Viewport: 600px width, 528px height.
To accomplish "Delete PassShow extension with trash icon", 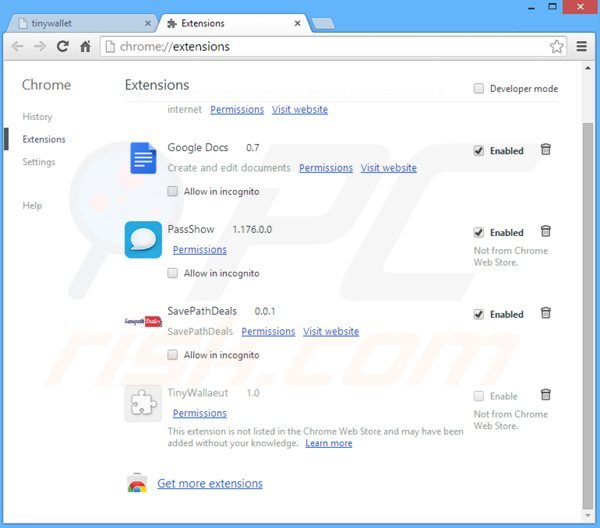I will (546, 231).
